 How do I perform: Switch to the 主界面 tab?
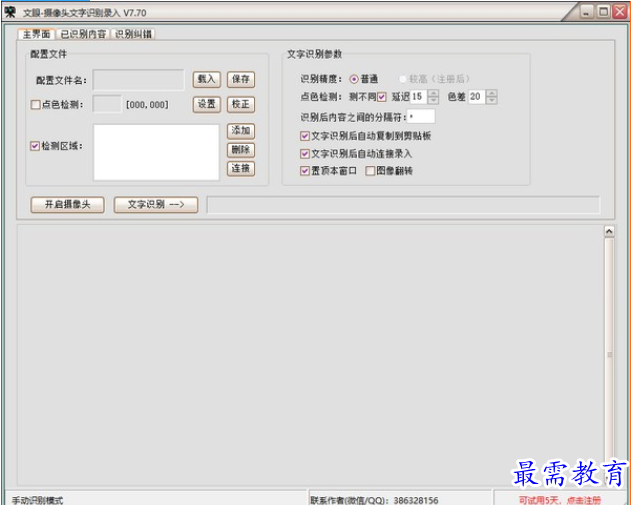tap(36, 34)
